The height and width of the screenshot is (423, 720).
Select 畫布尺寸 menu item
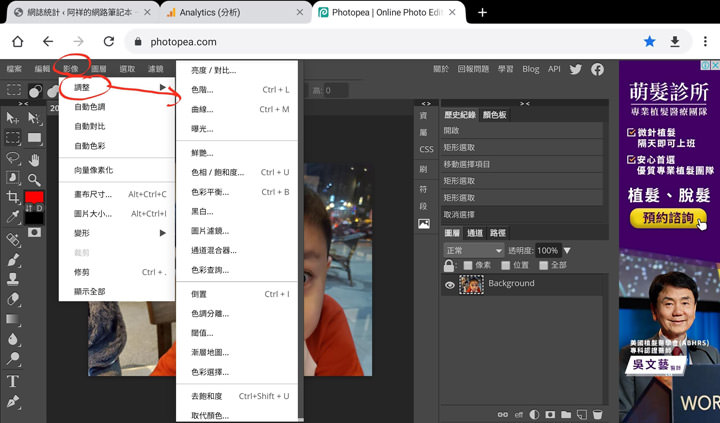pos(118,194)
